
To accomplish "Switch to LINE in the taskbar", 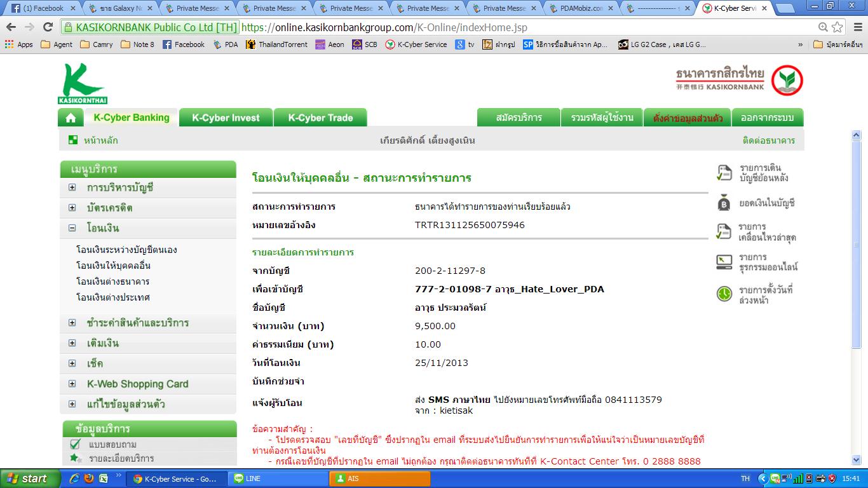I will coord(278,478).
